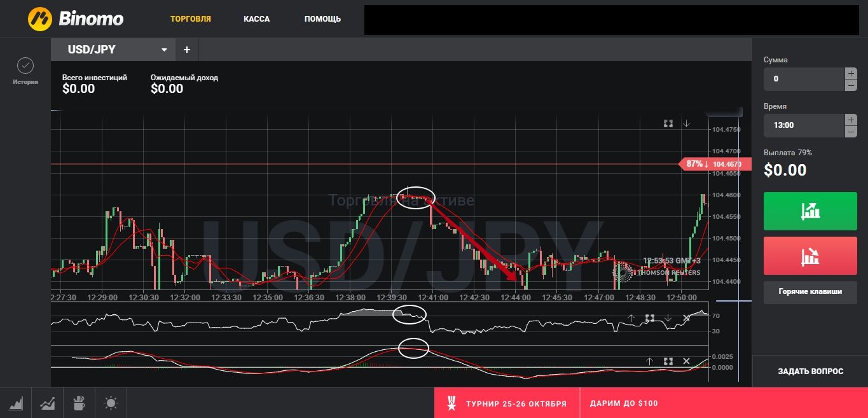Click the Время 13:00 field

(x=804, y=125)
